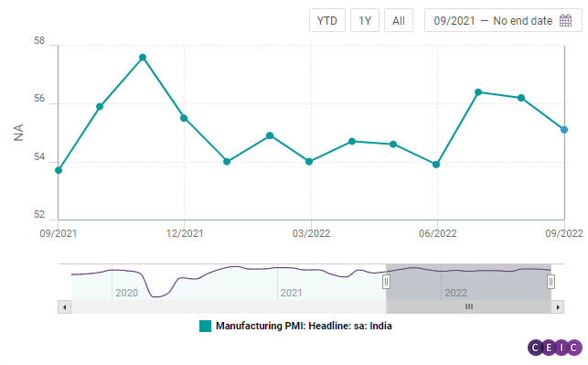The height and width of the screenshot is (365, 588).
Task: Edit the 09/2021 start date field
Action: tap(454, 21)
